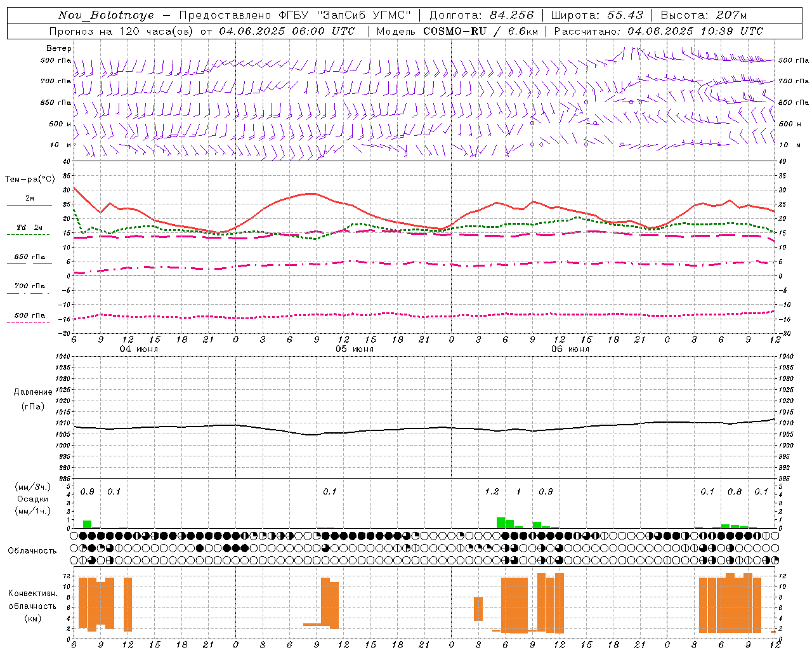Click the tallest green precipitation bar under 1.2
The image size is (812, 650).
[501, 523]
